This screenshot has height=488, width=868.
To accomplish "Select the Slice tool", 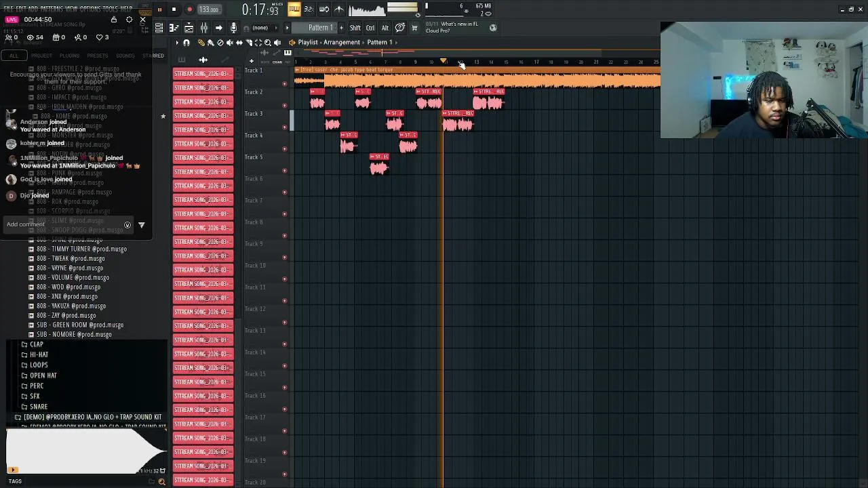I will [249, 42].
